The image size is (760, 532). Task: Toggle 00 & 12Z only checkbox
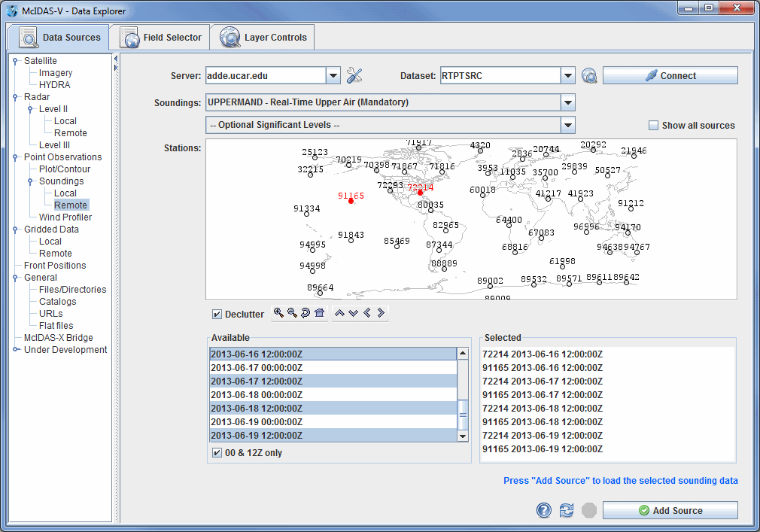[217, 452]
